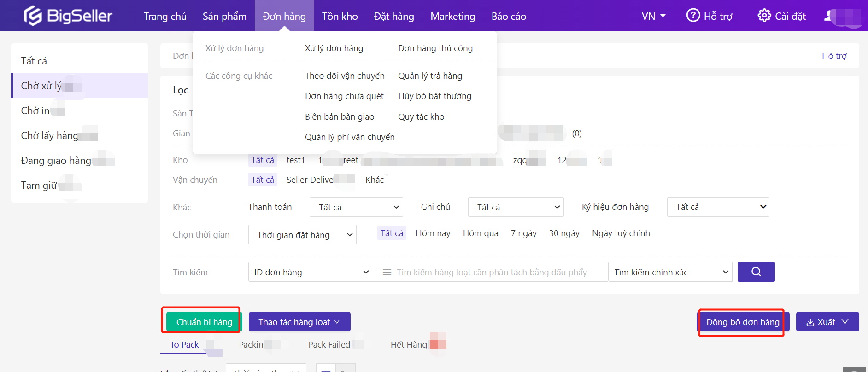
Task: Expand Thao tác hàng loạt menu
Action: click(299, 322)
